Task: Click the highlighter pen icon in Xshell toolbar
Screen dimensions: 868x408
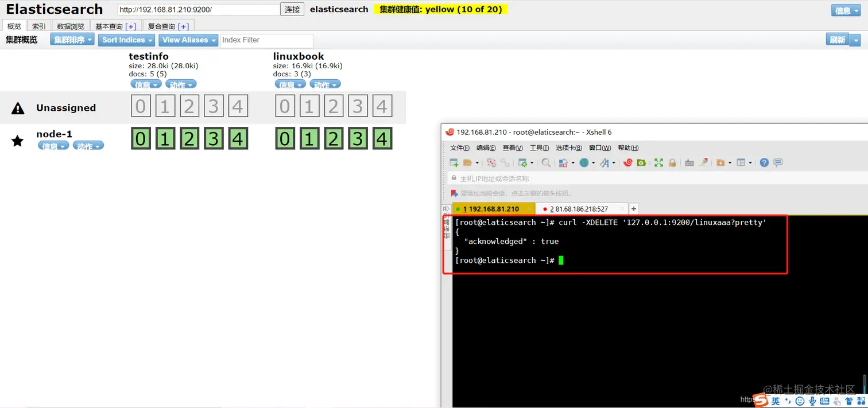Action: 703,163
